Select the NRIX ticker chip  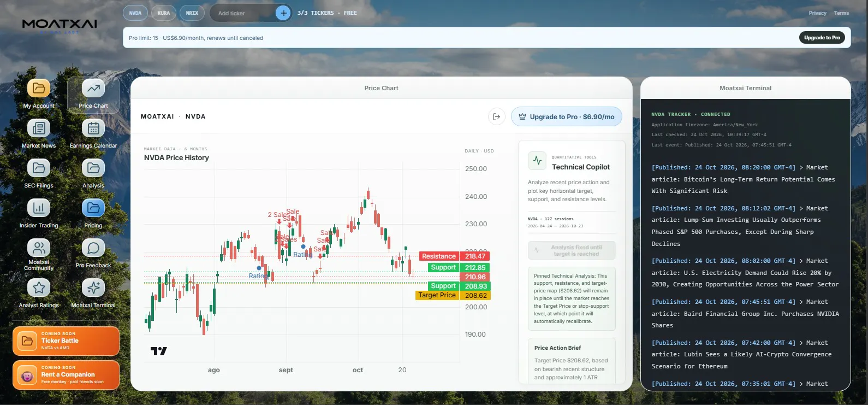click(x=192, y=13)
